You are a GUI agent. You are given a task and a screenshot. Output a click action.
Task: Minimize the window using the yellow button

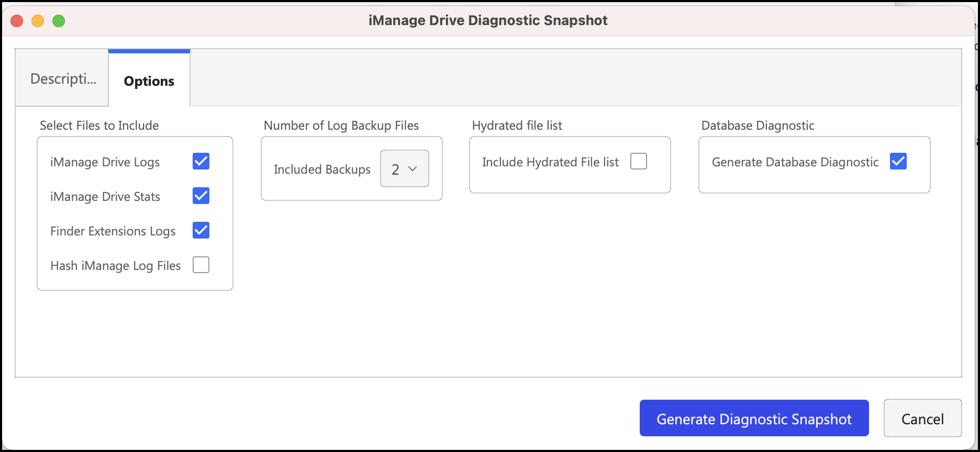click(38, 21)
